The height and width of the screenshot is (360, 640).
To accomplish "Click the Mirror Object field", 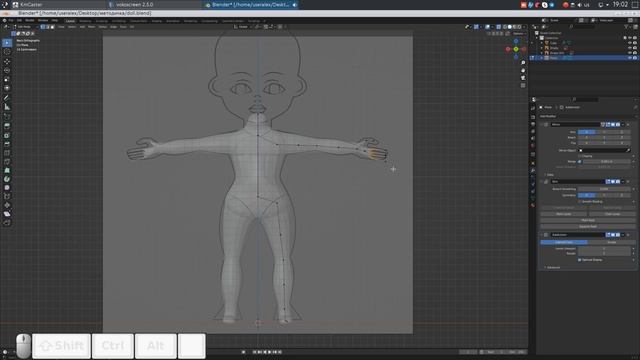I will pos(604,150).
